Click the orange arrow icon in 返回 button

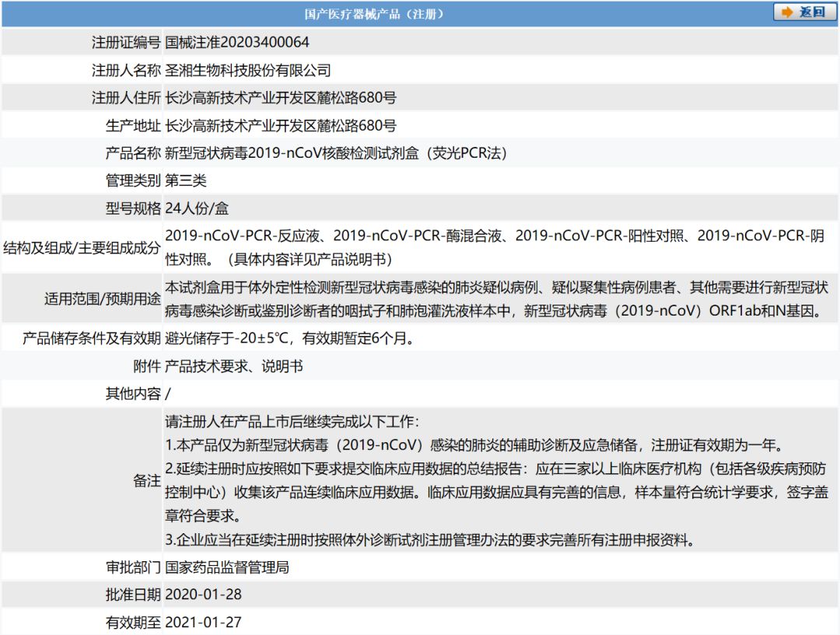pyautogui.click(x=787, y=12)
